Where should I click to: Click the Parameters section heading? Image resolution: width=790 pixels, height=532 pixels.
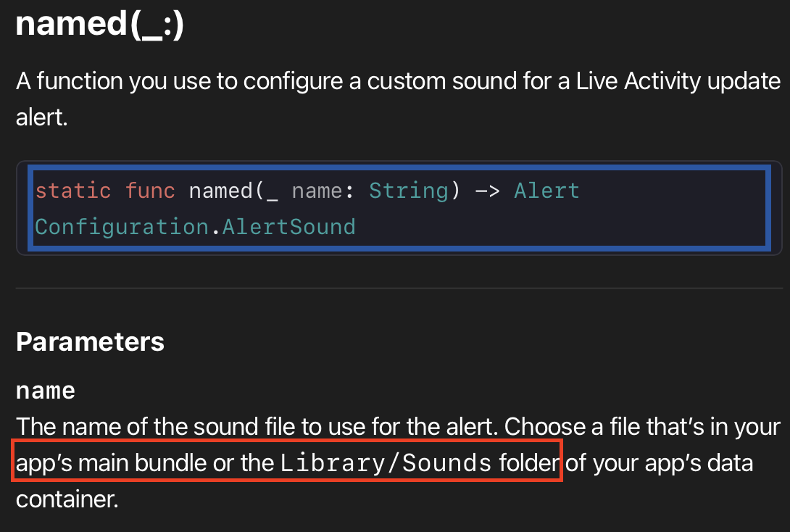(x=90, y=341)
